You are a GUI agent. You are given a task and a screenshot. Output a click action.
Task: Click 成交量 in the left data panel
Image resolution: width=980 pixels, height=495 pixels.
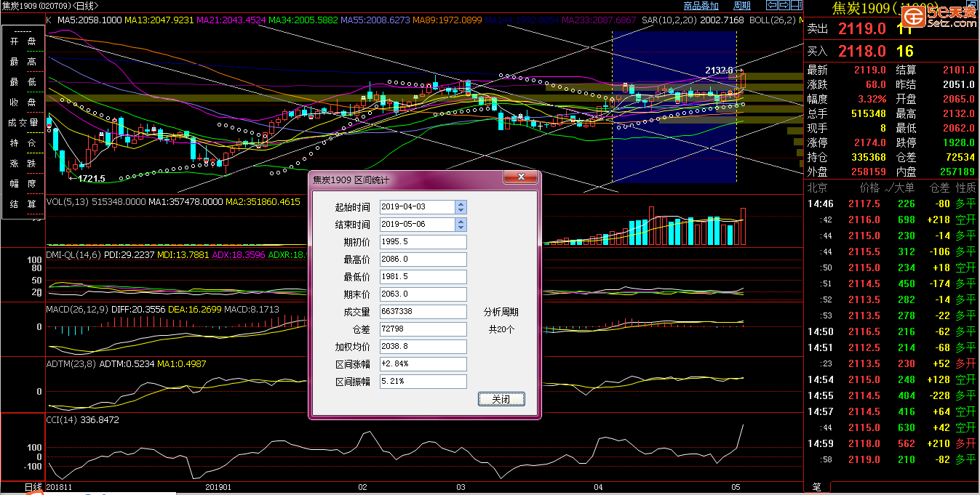pyautogui.click(x=23, y=123)
